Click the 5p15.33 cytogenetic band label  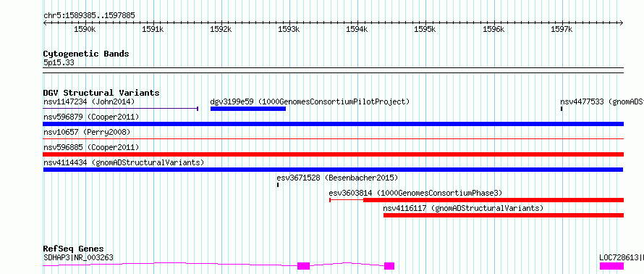59,63
